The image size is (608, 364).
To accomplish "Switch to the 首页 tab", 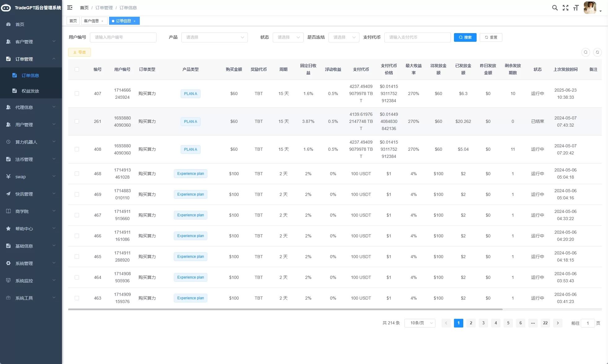I will 73,21.
